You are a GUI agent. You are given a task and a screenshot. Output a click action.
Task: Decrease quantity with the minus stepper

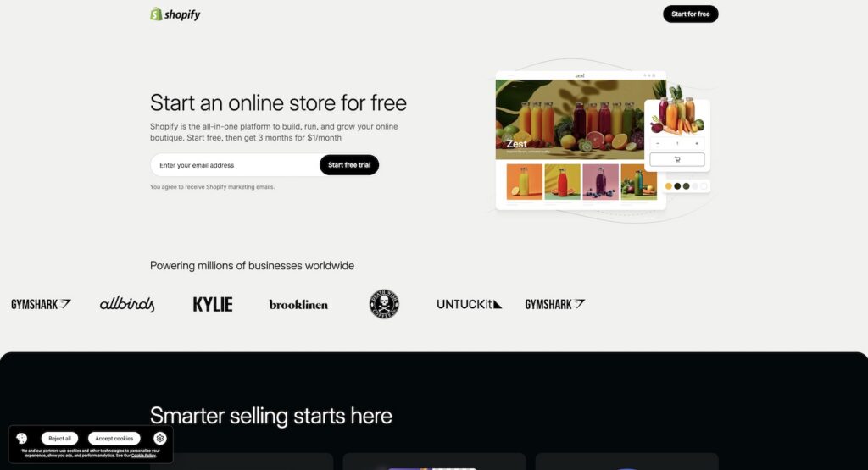coord(658,143)
